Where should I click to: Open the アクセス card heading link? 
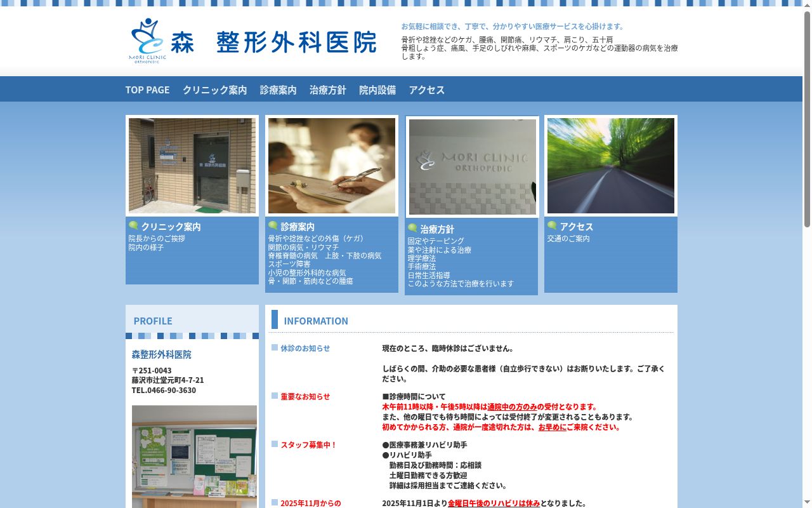(577, 227)
